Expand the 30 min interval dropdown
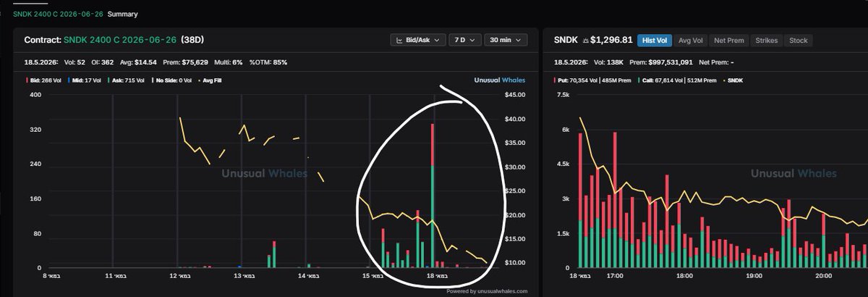868x297 pixels. coord(506,40)
